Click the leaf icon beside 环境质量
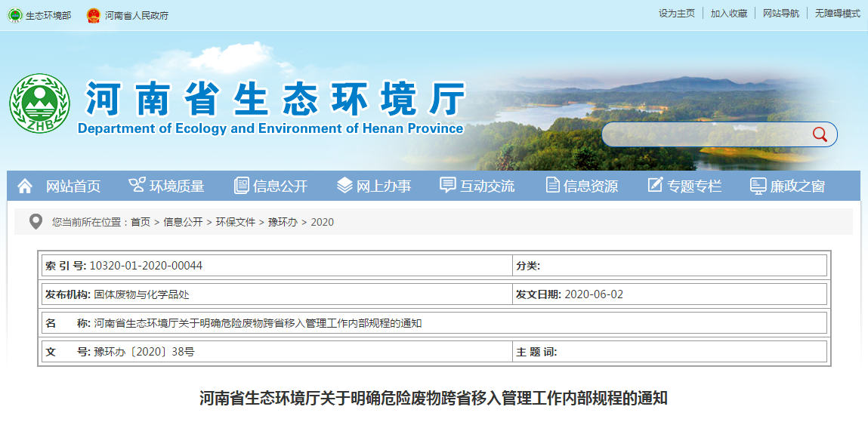Viewport: 868px width, 422px height. click(x=136, y=185)
